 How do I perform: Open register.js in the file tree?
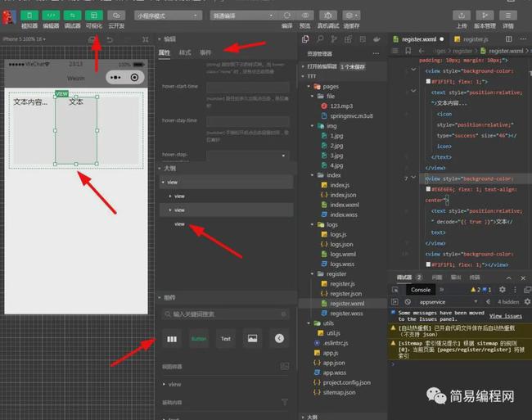tap(342, 283)
